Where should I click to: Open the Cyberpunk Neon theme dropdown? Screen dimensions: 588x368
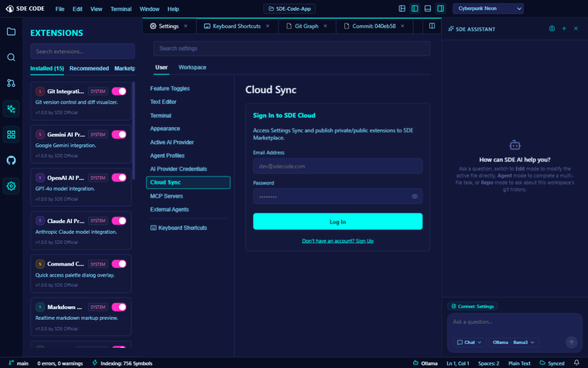coord(488,9)
